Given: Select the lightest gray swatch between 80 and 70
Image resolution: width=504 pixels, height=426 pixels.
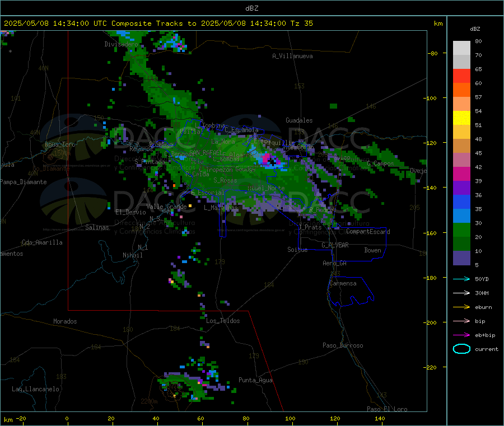Looking at the screenshot, I should pyautogui.click(x=461, y=48).
